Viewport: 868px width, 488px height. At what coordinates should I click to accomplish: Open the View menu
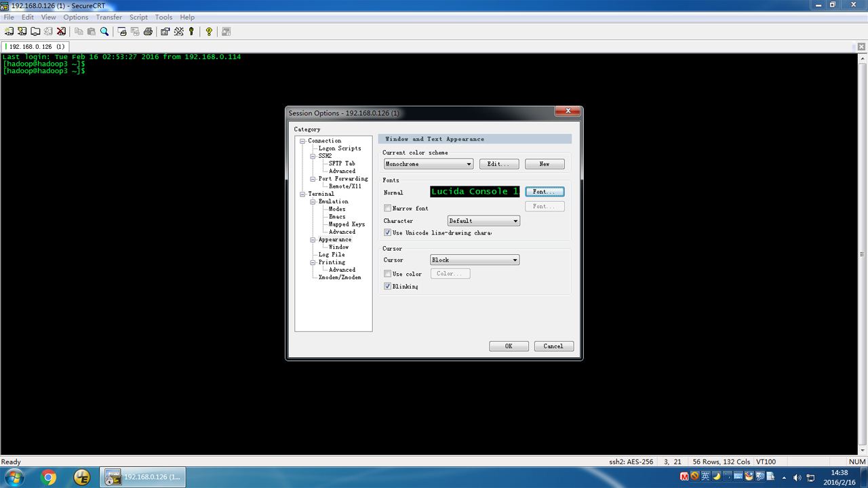(49, 17)
